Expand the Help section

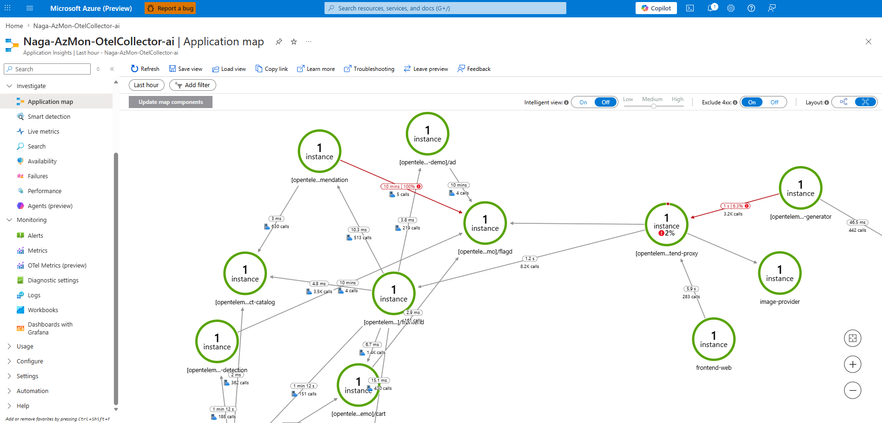pos(9,406)
